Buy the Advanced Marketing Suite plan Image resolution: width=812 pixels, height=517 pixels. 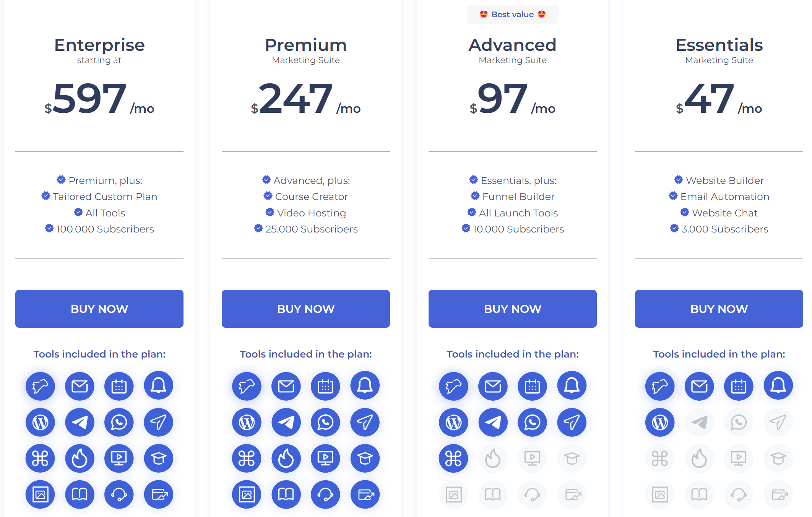click(512, 309)
